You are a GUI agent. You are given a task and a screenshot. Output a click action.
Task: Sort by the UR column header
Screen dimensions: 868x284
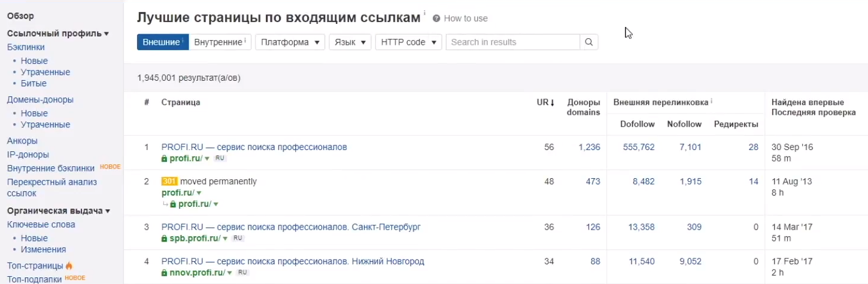[545, 103]
